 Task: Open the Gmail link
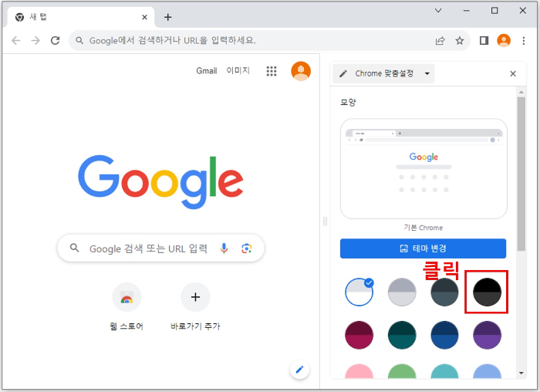(207, 71)
